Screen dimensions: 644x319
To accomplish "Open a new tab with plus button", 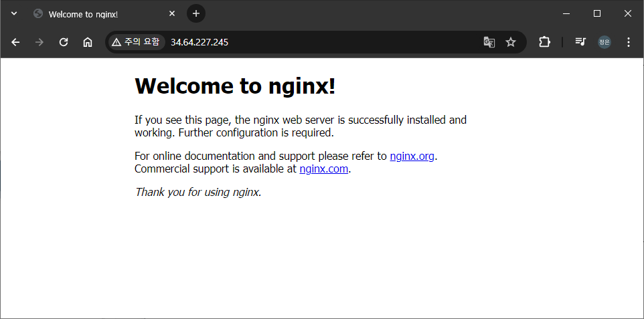I will click(196, 13).
